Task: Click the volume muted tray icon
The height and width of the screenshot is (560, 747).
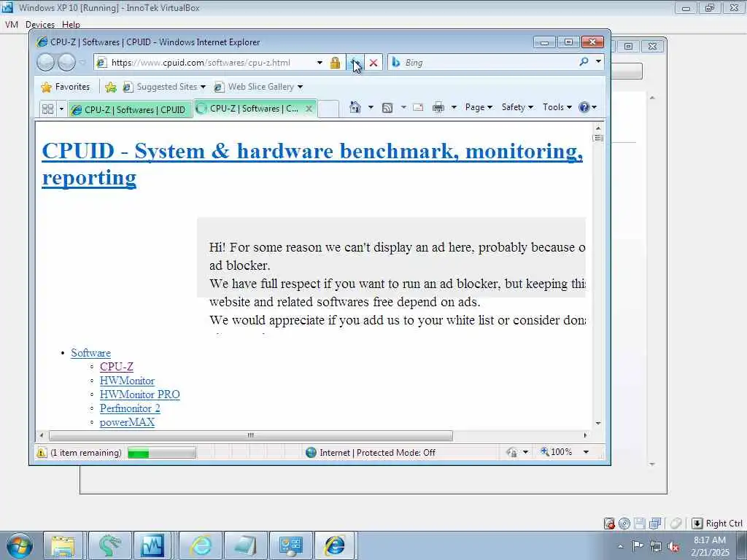Action: [x=673, y=546]
